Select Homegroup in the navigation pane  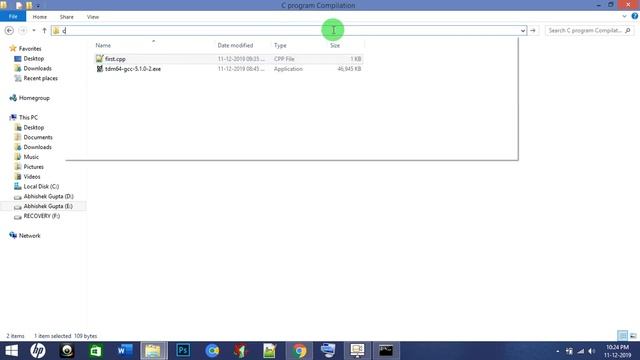point(34,98)
